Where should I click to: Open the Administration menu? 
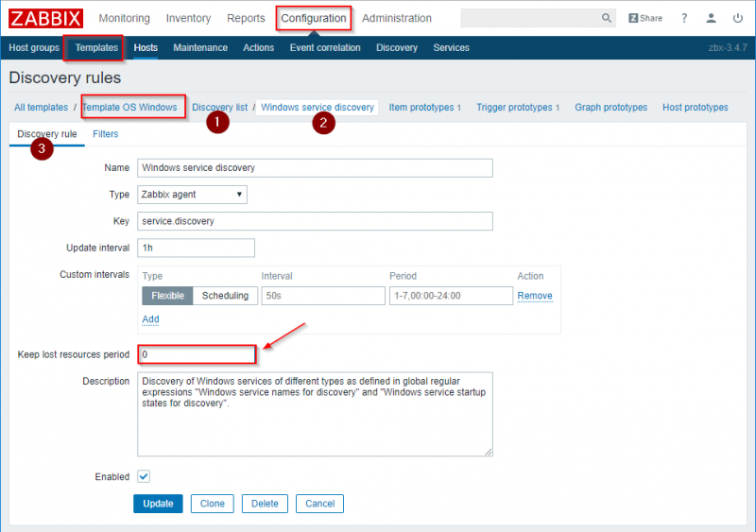[397, 18]
